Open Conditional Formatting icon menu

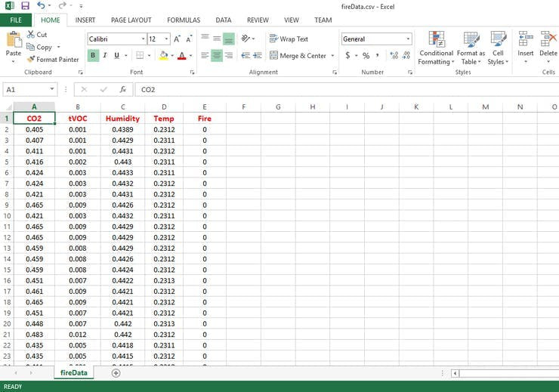pyautogui.click(x=436, y=39)
